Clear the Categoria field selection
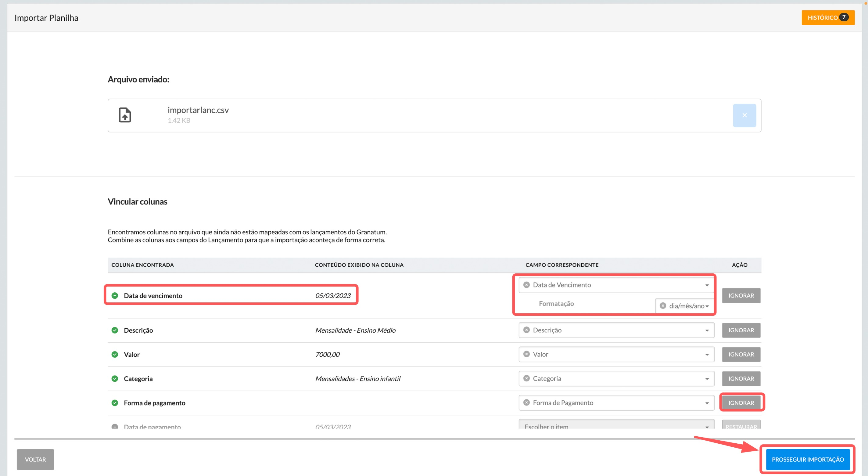 point(526,379)
